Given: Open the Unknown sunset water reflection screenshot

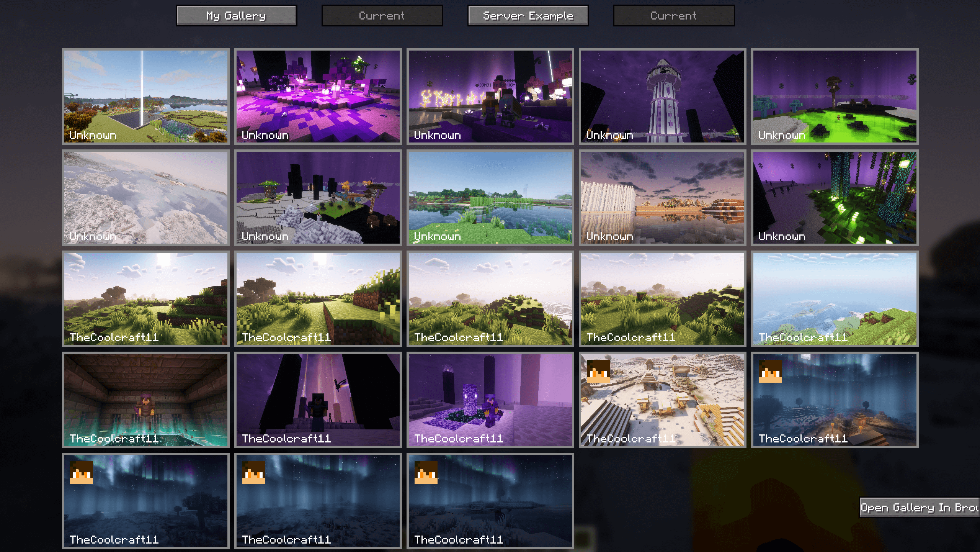Looking at the screenshot, I should (663, 198).
